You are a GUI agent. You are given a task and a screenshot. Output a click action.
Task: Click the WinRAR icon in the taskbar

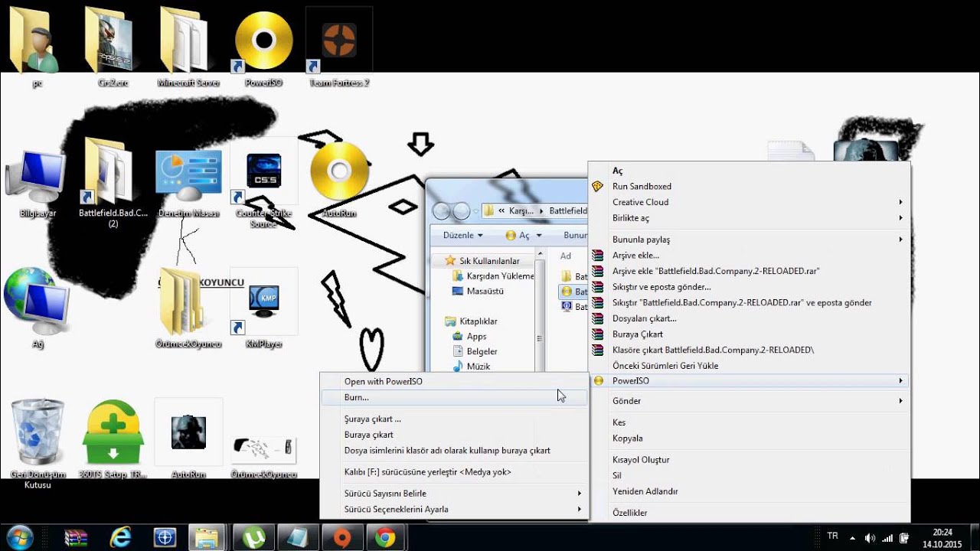pos(76,537)
